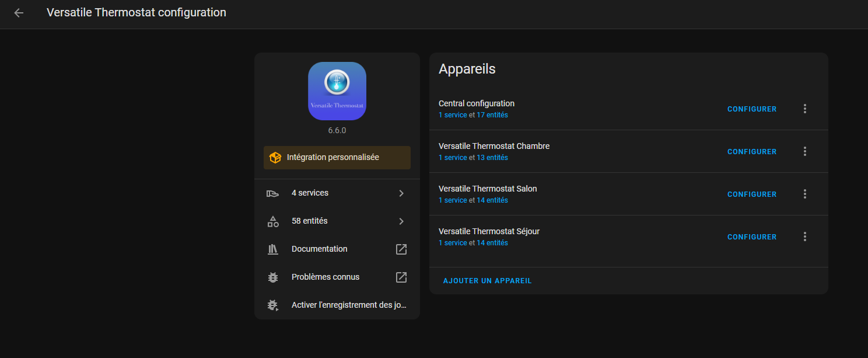
Task: Expand chevron next to 58 entités
Action: 401,221
